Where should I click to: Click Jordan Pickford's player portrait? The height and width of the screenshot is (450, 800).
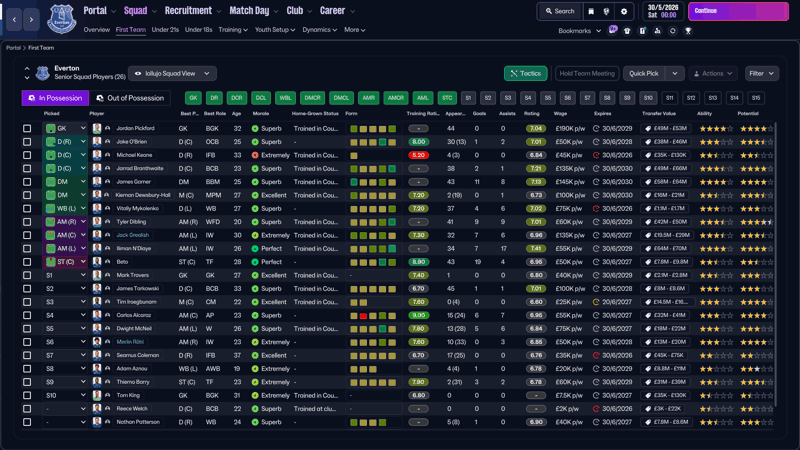coord(97,129)
